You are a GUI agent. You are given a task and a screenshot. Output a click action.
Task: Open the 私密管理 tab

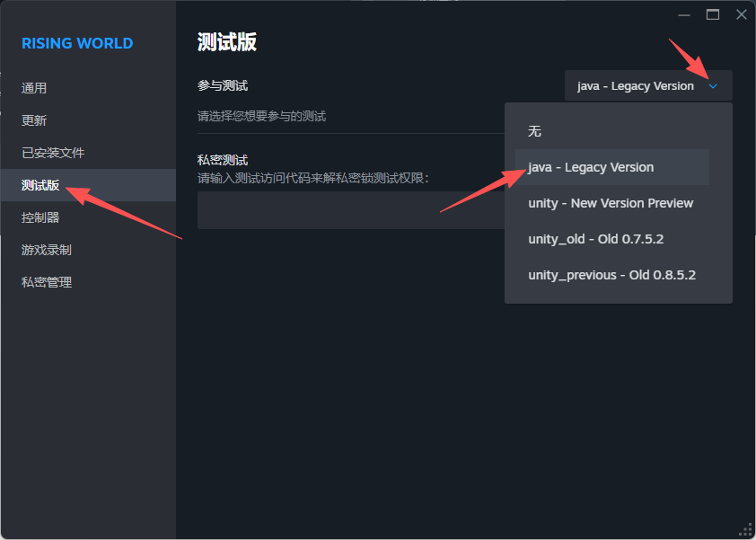click(x=88, y=282)
